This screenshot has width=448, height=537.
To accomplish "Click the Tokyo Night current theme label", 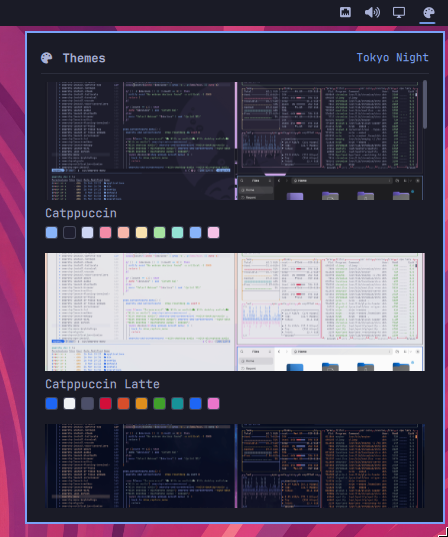I will coord(393,57).
